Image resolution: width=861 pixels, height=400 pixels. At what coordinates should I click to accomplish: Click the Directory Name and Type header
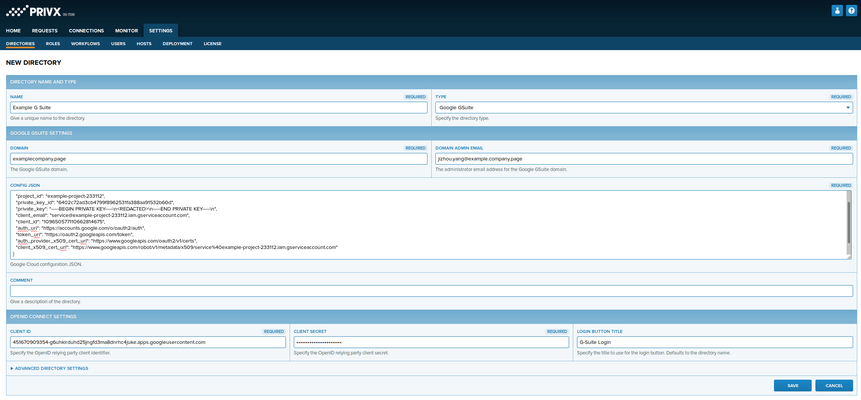[431, 82]
